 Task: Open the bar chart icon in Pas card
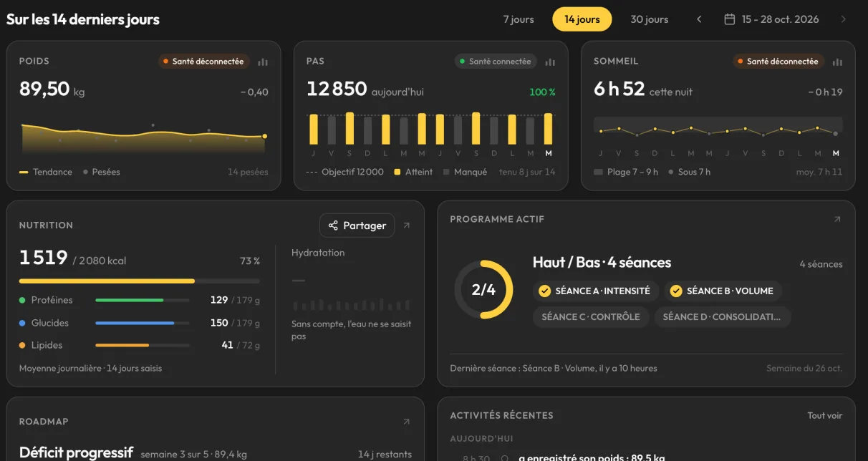tap(550, 62)
